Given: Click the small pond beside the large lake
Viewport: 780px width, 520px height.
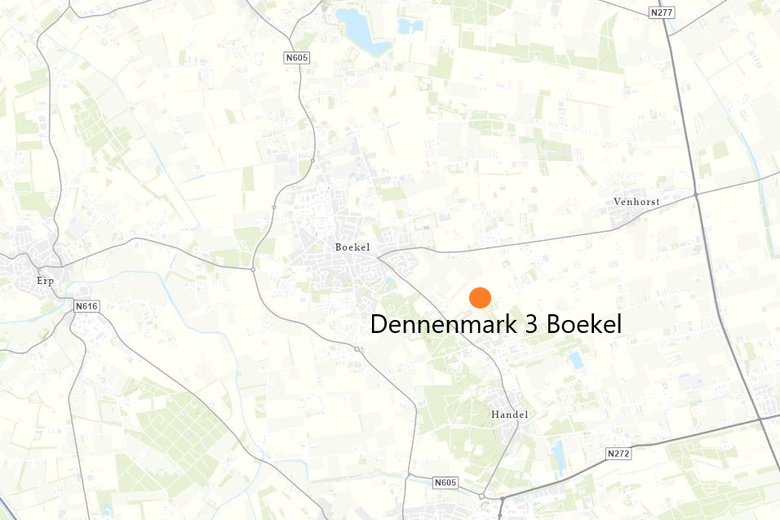Looking at the screenshot, I should [x=410, y=26].
